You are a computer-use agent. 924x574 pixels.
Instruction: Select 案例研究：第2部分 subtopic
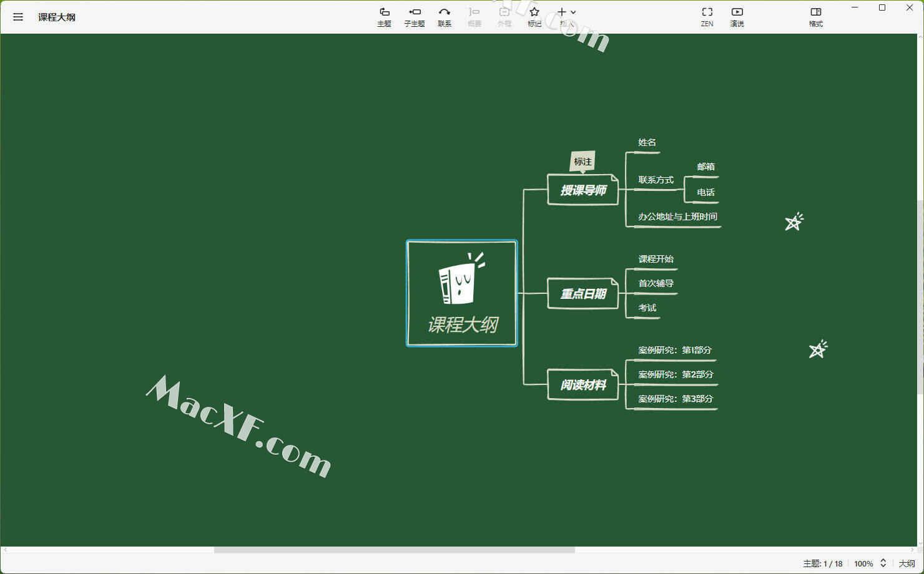[676, 375]
